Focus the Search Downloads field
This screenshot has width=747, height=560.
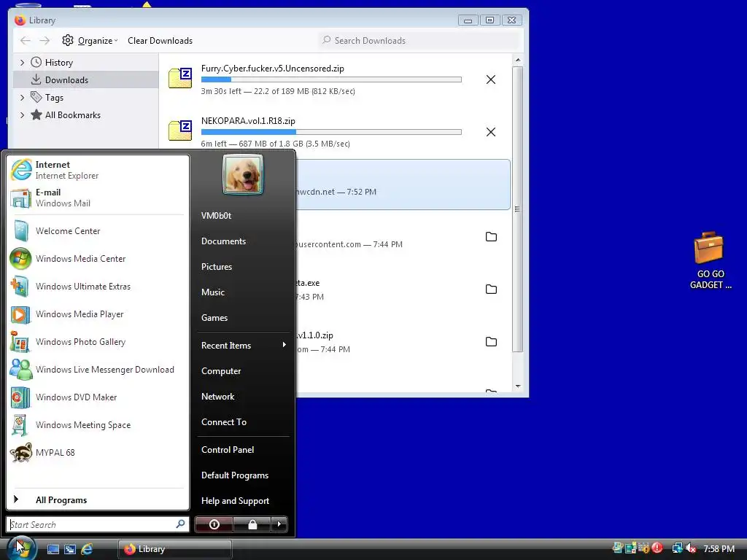(419, 41)
